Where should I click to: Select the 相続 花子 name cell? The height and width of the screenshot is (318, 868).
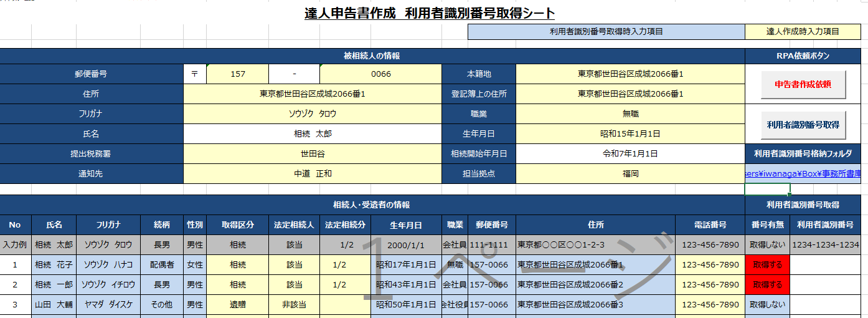(54, 265)
